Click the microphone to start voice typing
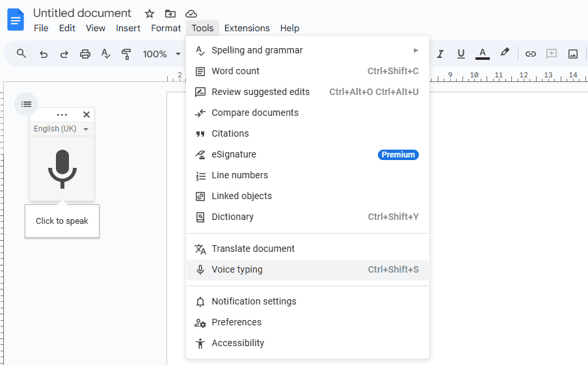Viewport: 588px width, 365px height. [62, 169]
